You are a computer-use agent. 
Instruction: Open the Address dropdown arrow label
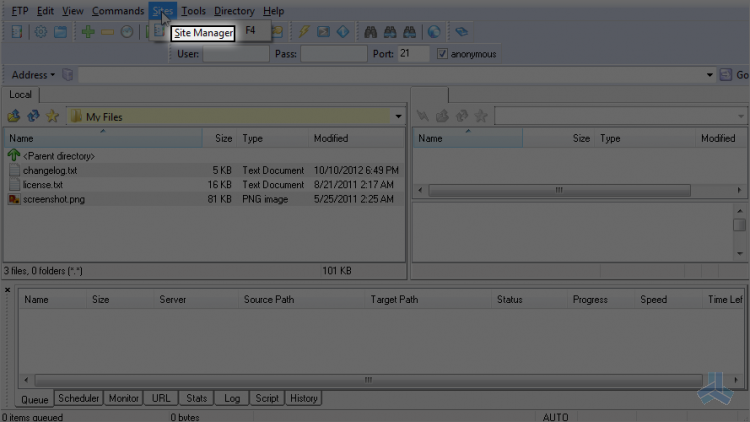tap(33, 75)
